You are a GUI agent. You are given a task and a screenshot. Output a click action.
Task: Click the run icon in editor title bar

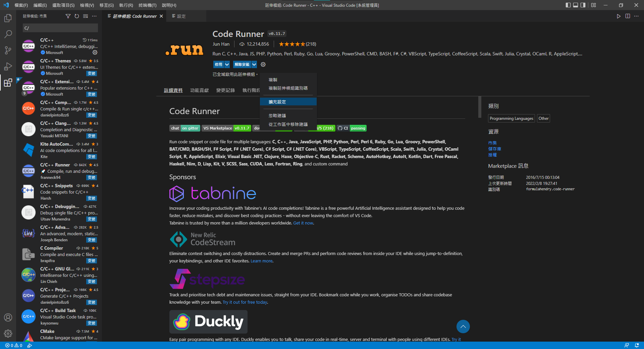point(619,16)
